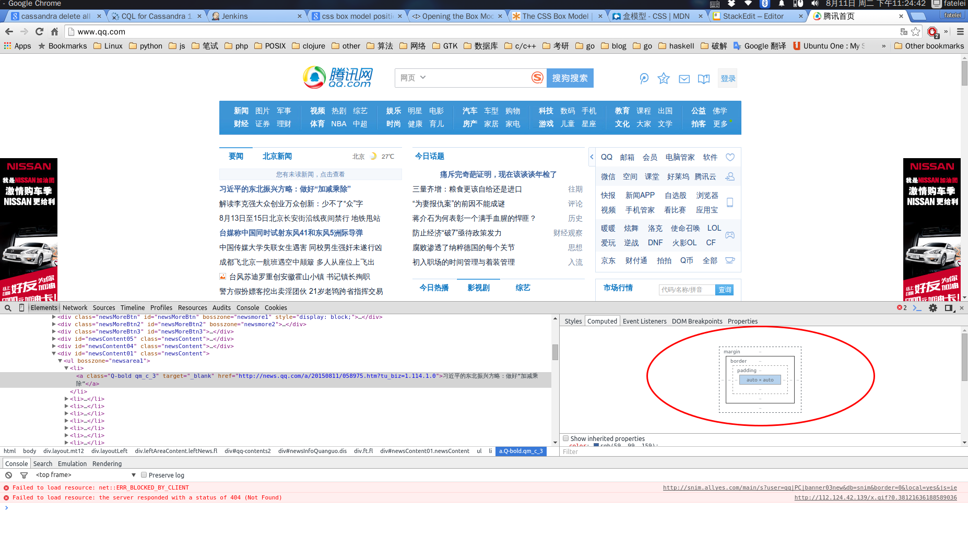The image size is (968, 560).
Task: Open the 网页 search type dropdown
Action: [414, 78]
